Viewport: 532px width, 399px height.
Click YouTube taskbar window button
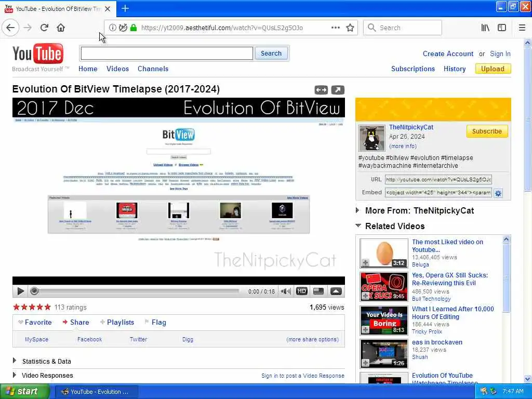click(x=96, y=392)
